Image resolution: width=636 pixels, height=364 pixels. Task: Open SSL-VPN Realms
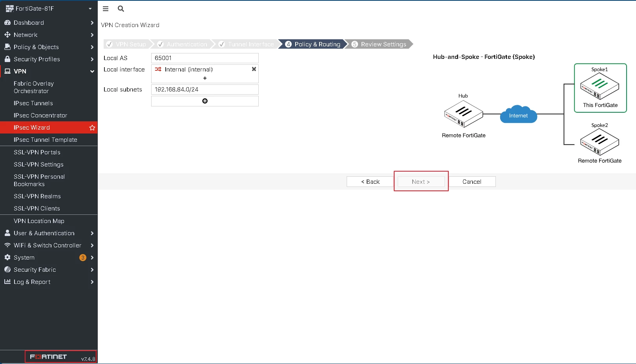click(49, 196)
